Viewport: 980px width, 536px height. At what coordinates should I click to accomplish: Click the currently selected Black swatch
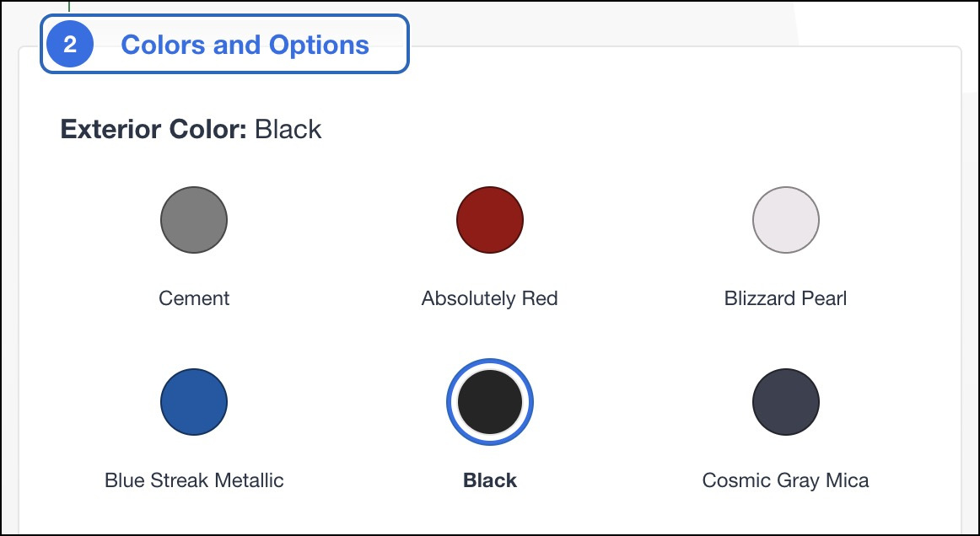pyautogui.click(x=490, y=402)
